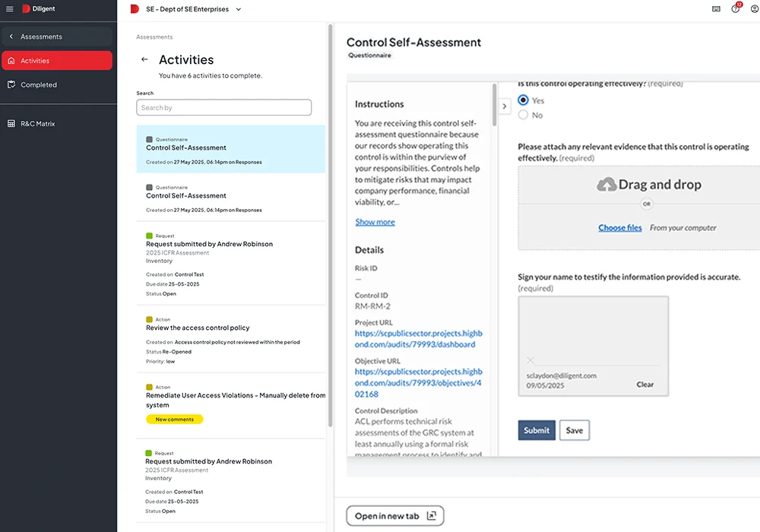Select Yes for control operating effectively
The width and height of the screenshot is (760, 532).
click(x=523, y=100)
